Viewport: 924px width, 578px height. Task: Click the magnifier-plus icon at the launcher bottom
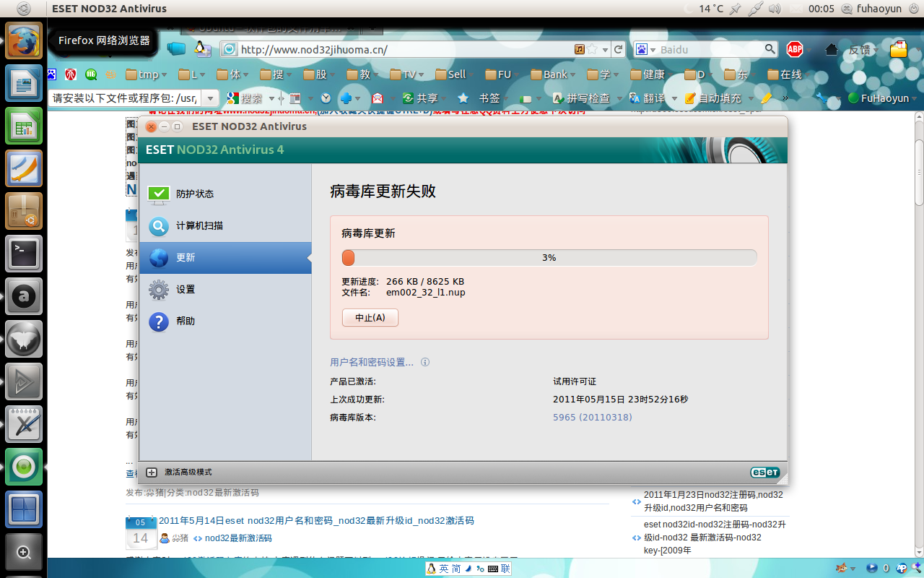click(24, 552)
